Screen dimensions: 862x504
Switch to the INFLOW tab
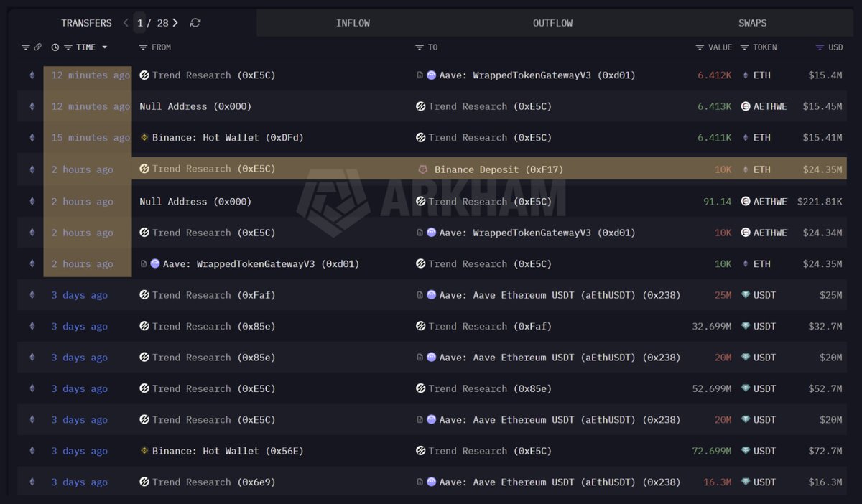point(353,23)
